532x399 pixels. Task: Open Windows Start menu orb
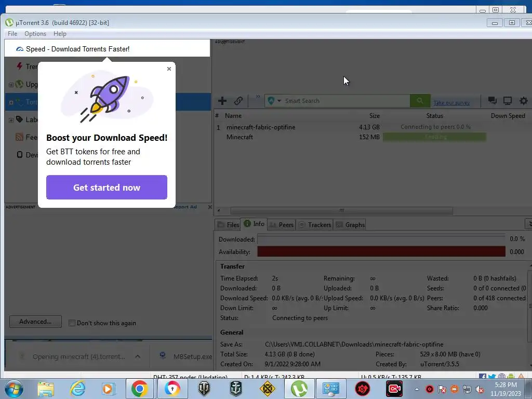[x=14, y=389]
